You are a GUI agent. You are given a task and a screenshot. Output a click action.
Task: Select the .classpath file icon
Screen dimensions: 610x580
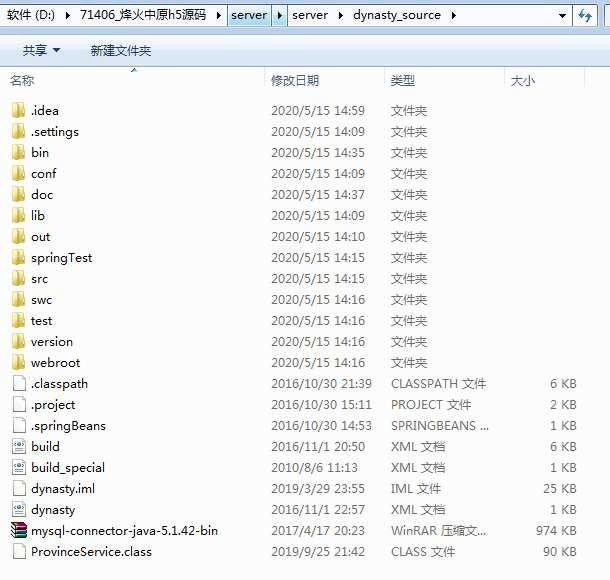coord(19,384)
